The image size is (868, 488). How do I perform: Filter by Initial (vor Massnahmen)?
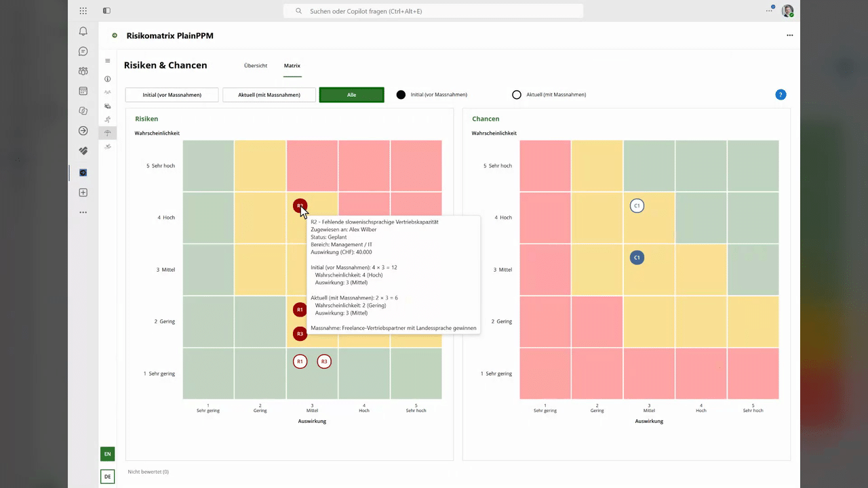pos(172,95)
